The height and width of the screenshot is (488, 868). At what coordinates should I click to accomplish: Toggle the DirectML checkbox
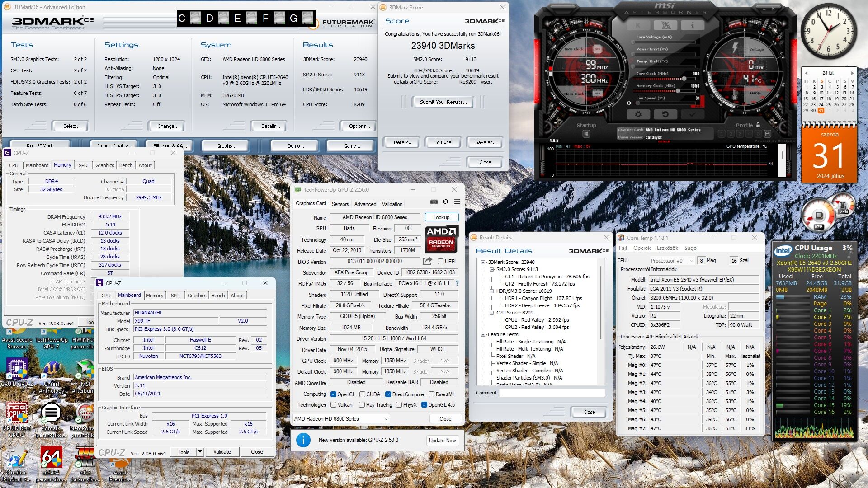432,394
